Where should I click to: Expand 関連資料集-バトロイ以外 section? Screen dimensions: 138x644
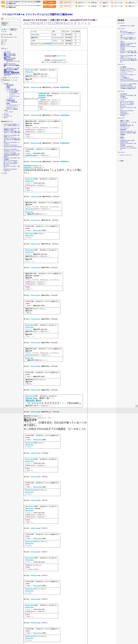(x=2, y=81)
